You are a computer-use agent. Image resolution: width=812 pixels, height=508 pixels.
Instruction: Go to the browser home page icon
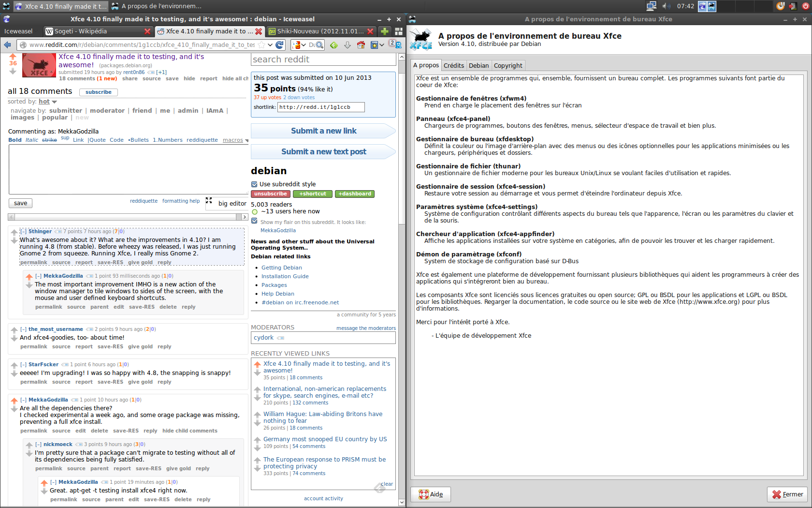click(x=361, y=45)
